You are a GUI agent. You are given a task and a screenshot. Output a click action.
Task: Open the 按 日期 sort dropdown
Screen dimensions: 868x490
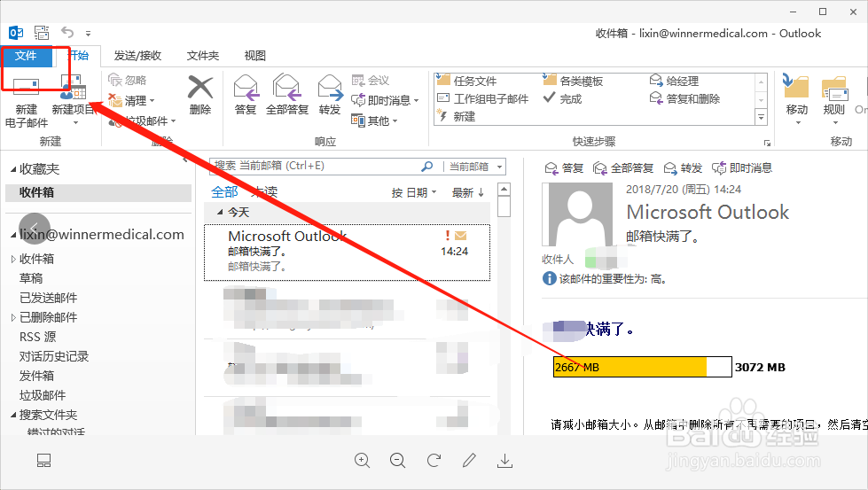414,192
